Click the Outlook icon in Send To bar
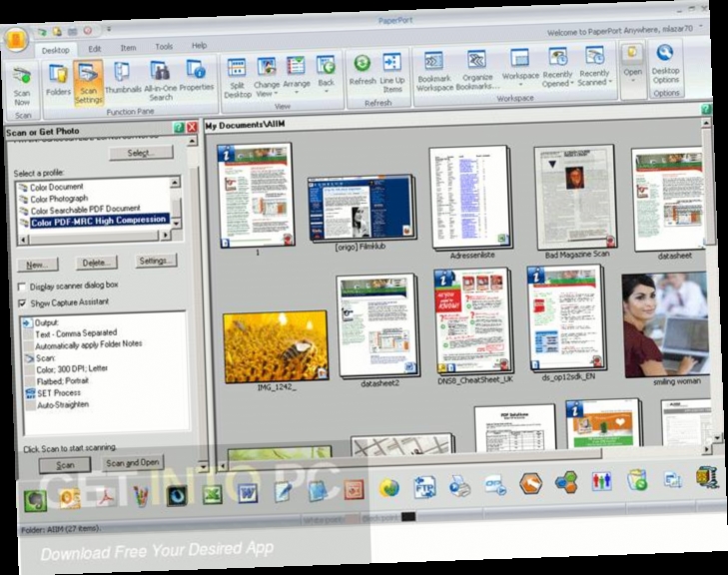Image resolution: width=728 pixels, height=575 pixels. pyautogui.click(x=70, y=498)
